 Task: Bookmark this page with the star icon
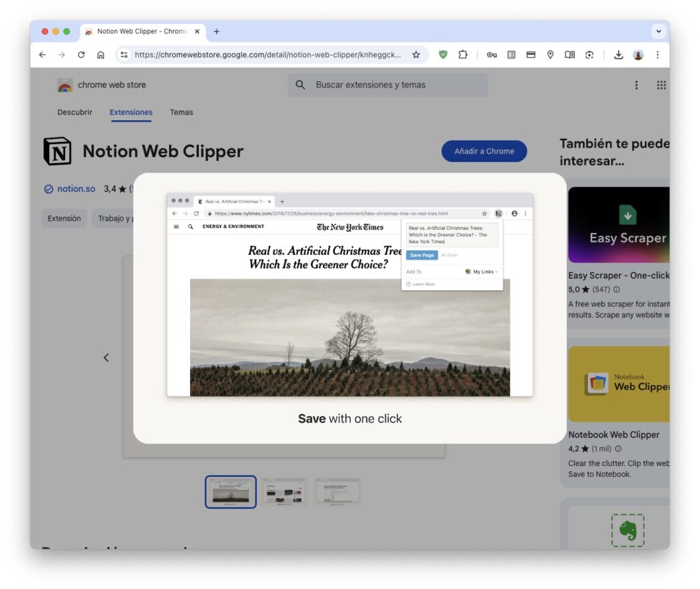[416, 55]
